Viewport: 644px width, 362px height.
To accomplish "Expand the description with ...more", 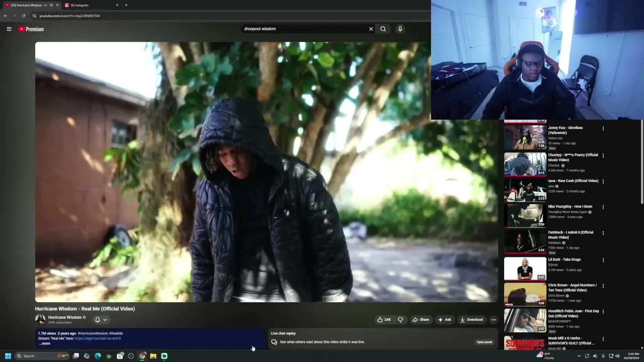I will pos(45,343).
